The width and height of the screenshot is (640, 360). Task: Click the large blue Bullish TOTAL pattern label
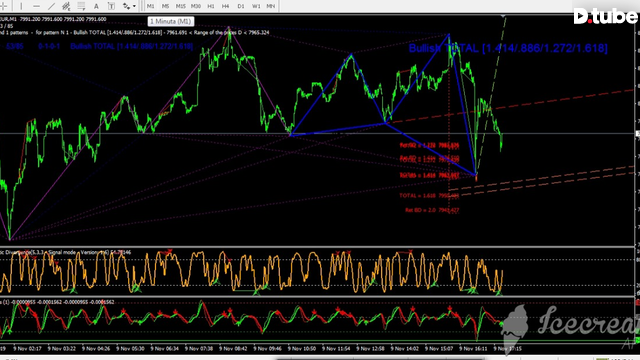[x=508, y=48]
